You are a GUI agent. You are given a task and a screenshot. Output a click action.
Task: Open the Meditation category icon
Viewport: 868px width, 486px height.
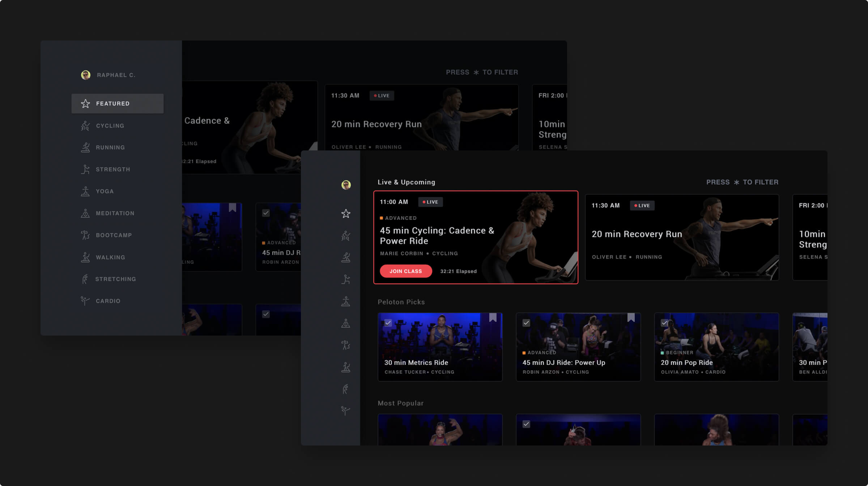pos(86,213)
